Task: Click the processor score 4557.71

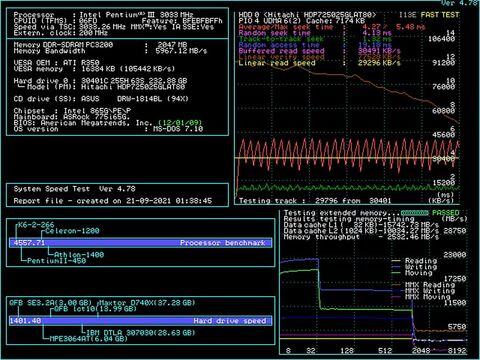Action: tap(29, 243)
